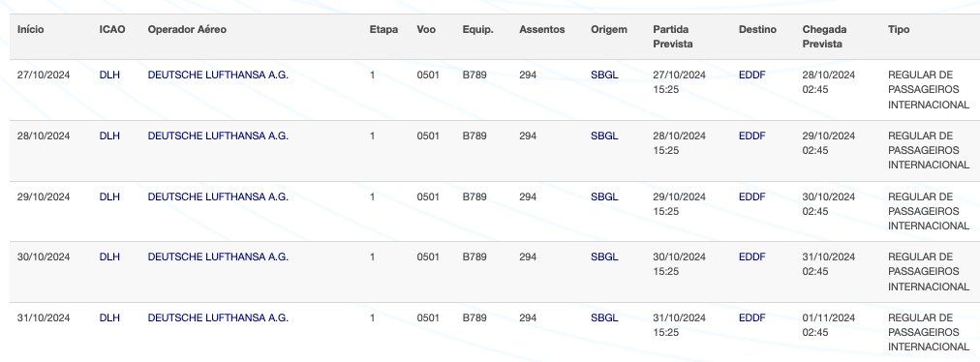Open the EDDF link in the 31/10/2024 row
The image size is (980, 362).
click(751, 317)
